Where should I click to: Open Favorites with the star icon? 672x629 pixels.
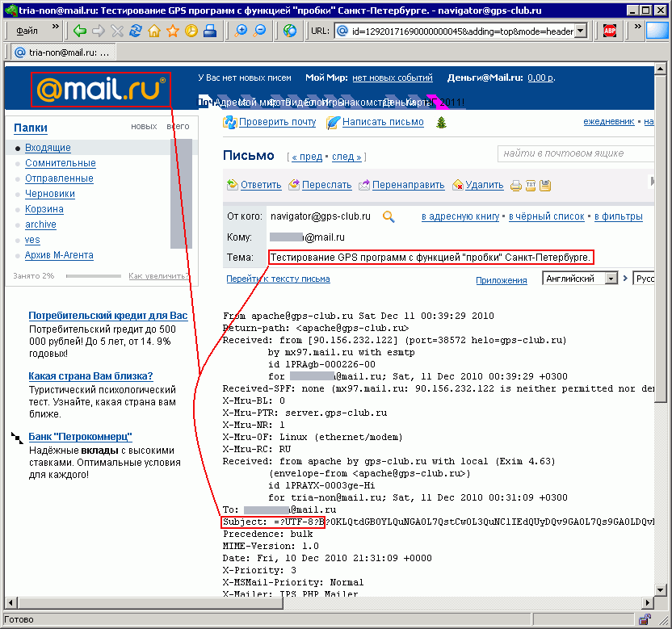[x=173, y=31]
